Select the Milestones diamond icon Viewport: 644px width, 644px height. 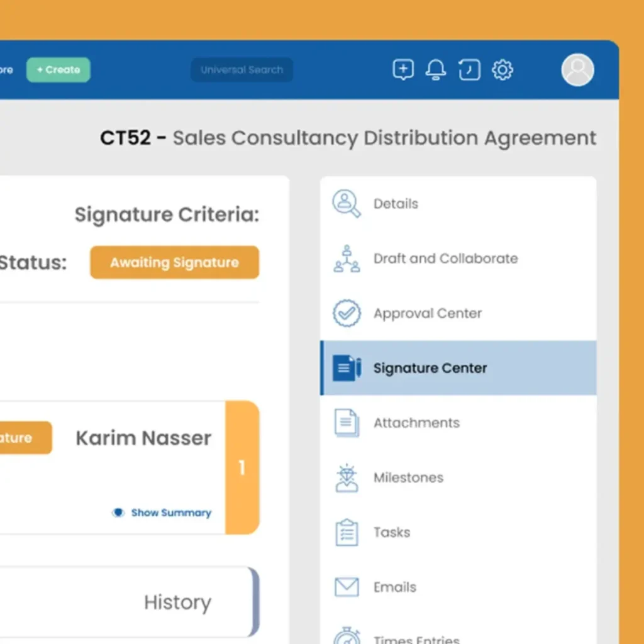pos(345,477)
